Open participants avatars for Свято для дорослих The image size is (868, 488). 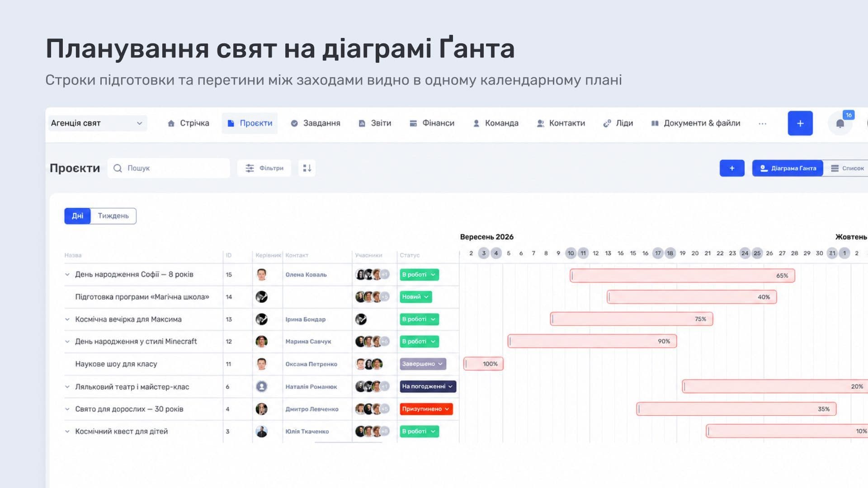click(372, 409)
